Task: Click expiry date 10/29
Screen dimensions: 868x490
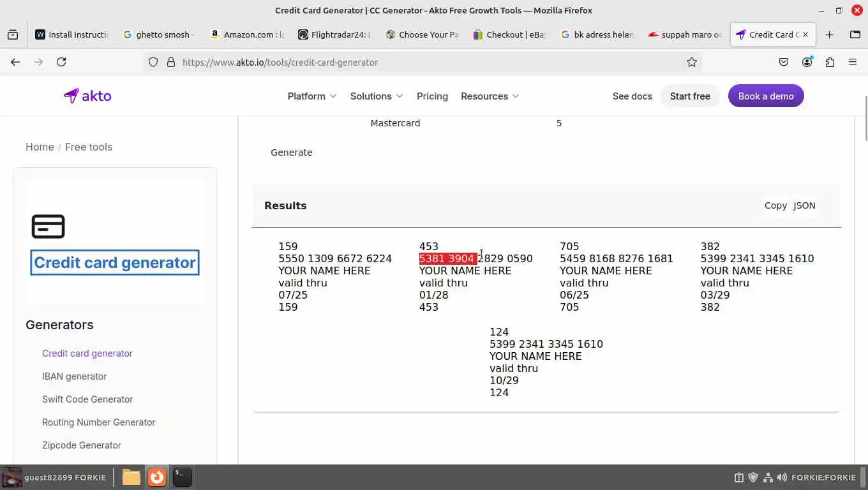Action: [504, 380]
